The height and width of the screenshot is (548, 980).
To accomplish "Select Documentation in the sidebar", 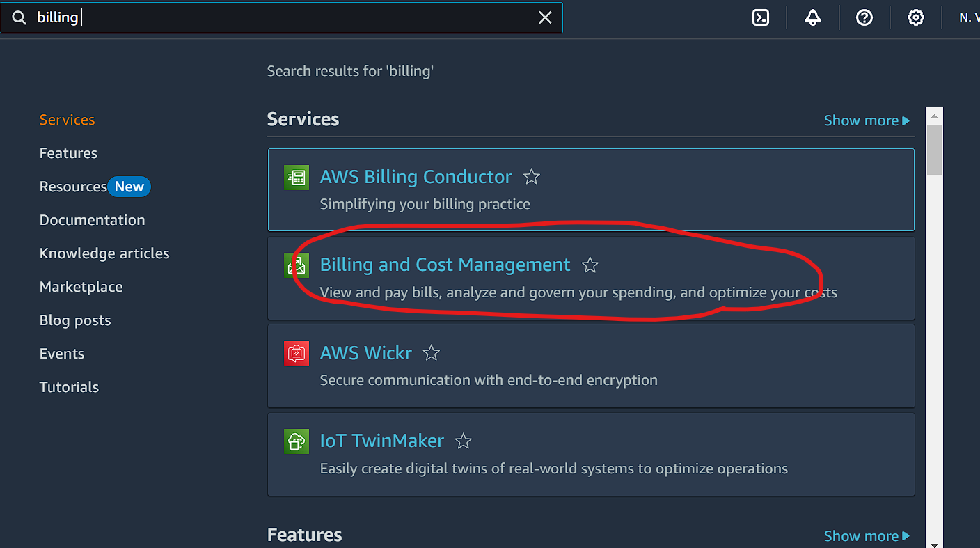I will (x=92, y=220).
